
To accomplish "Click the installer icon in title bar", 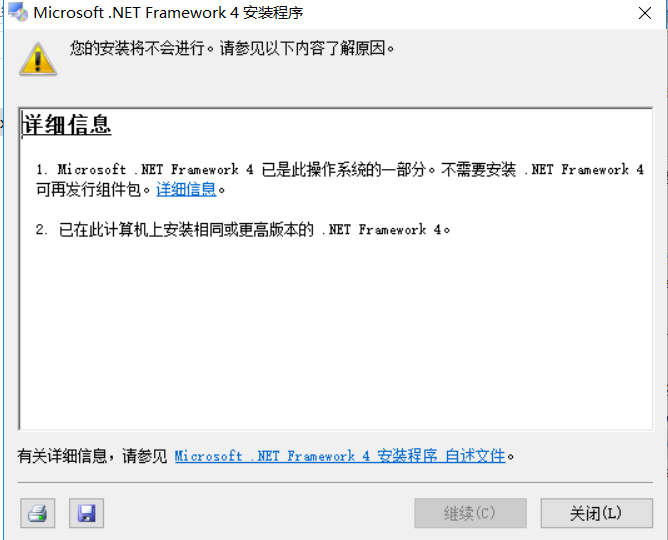I will (18, 12).
